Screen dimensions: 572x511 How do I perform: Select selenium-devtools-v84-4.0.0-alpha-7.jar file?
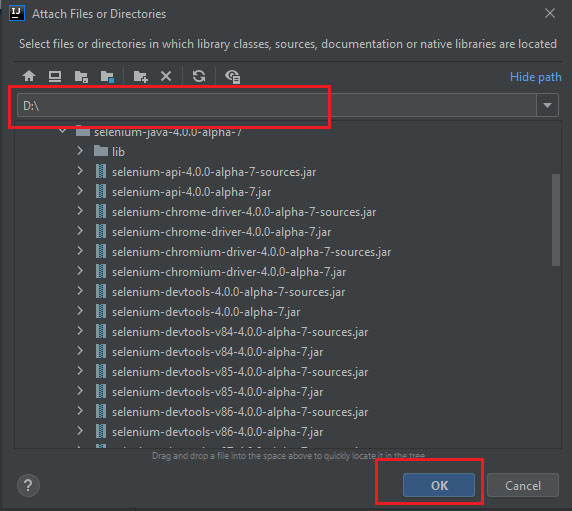coord(217,352)
